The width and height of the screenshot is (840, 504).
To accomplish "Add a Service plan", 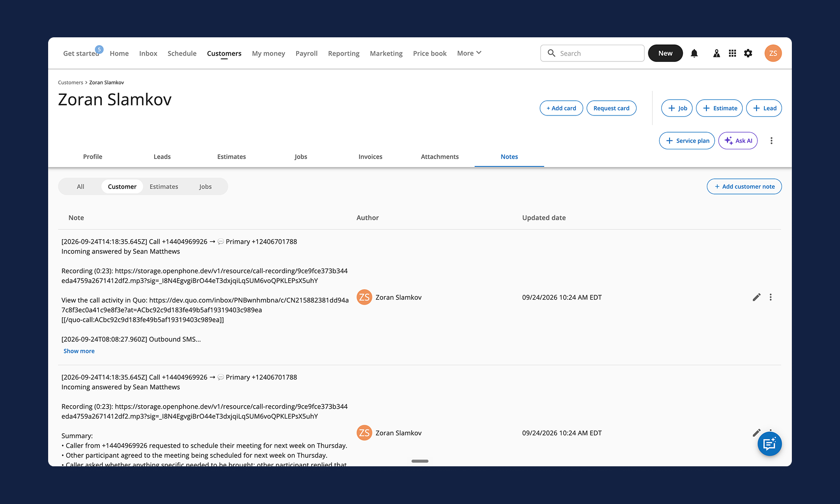I will point(687,140).
